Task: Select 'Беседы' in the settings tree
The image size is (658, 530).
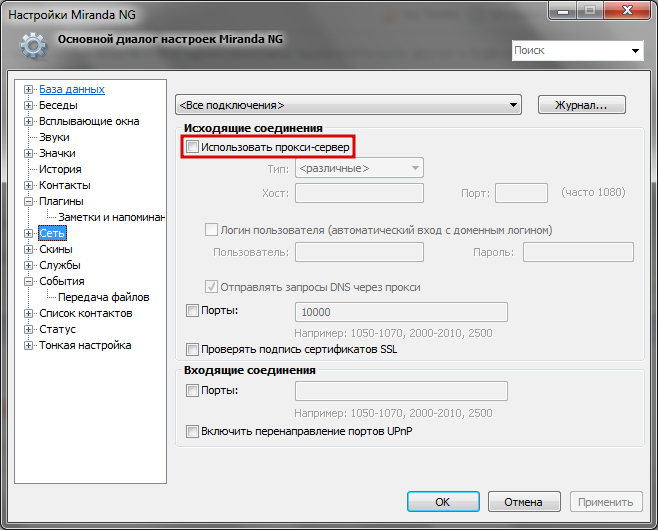Action: click(58, 105)
